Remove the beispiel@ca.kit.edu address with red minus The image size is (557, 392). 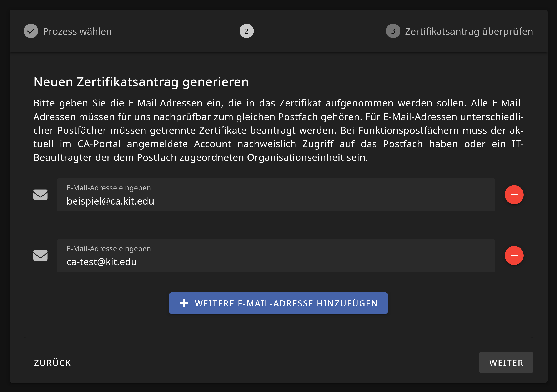click(514, 195)
